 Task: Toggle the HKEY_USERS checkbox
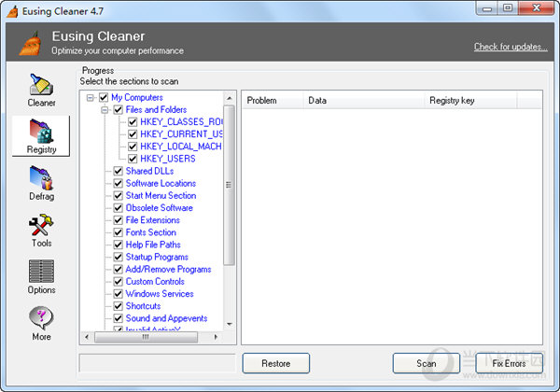(133, 159)
